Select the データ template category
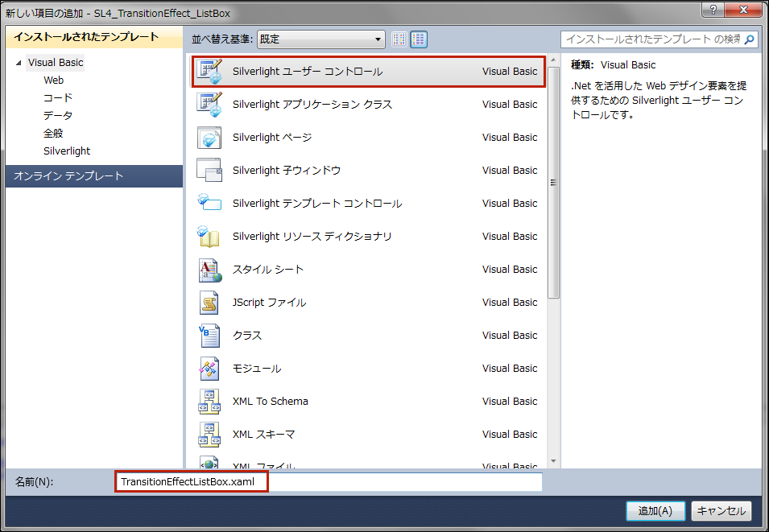The width and height of the screenshot is (769, 532). pos(58,116)
